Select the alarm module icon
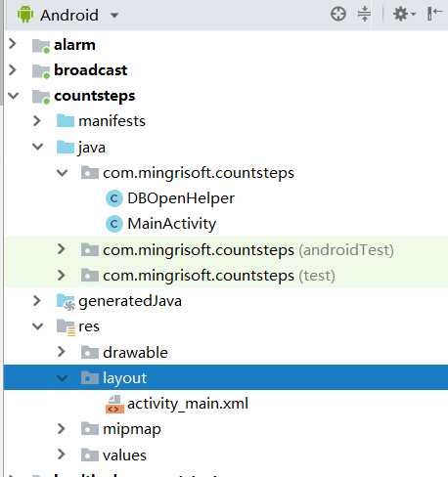448x477 pixels. click(x=41, y=46)
